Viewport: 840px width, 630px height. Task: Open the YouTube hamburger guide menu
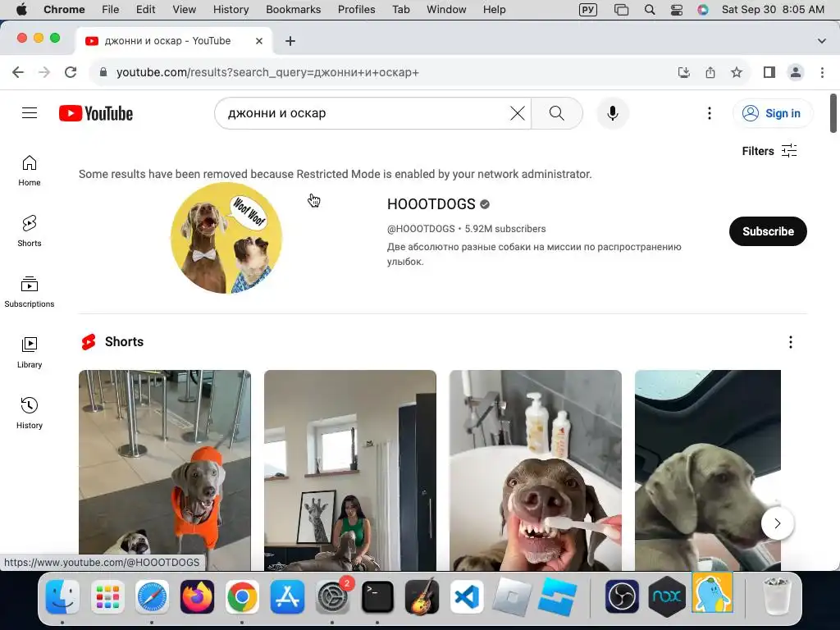pos(30,113)
